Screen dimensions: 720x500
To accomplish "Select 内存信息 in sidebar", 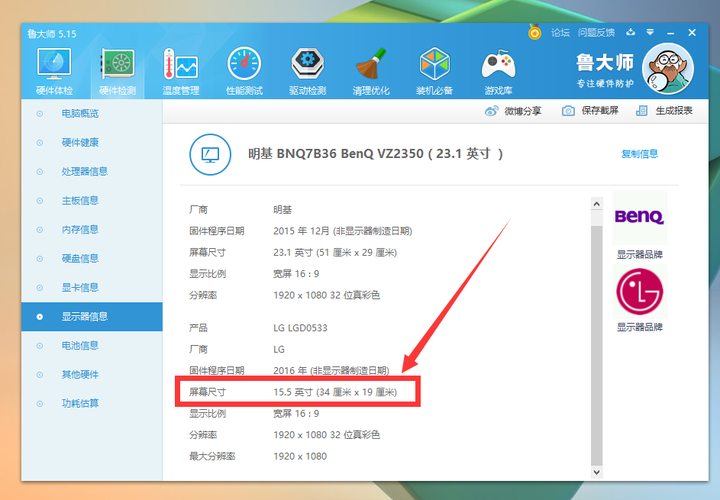I will 92,229.
